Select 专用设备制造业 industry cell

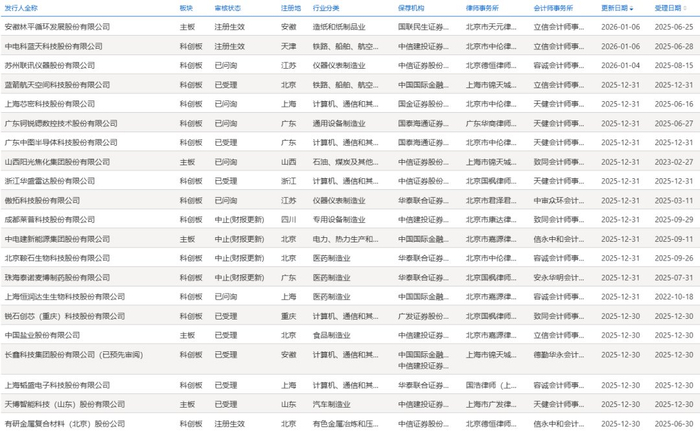point(339,220)
